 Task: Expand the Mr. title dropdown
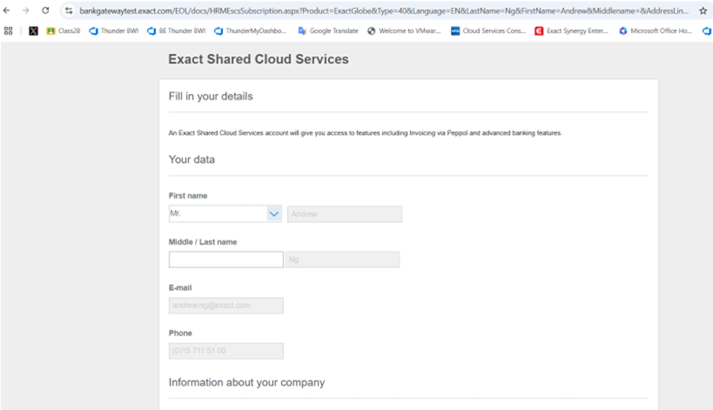point(274,213)
